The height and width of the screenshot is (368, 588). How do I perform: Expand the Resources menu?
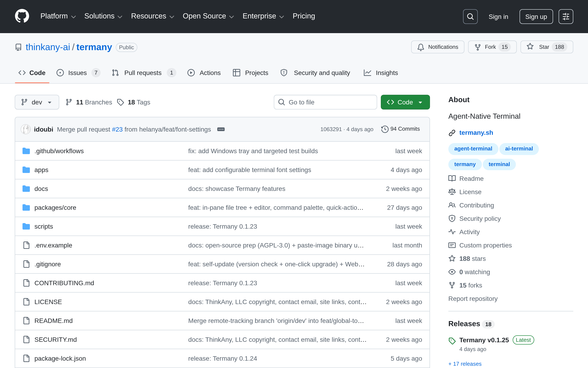153,16
